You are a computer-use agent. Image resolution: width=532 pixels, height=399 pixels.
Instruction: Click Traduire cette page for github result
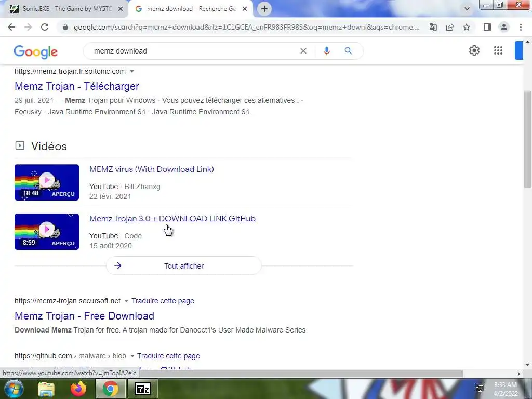point(168,356)
